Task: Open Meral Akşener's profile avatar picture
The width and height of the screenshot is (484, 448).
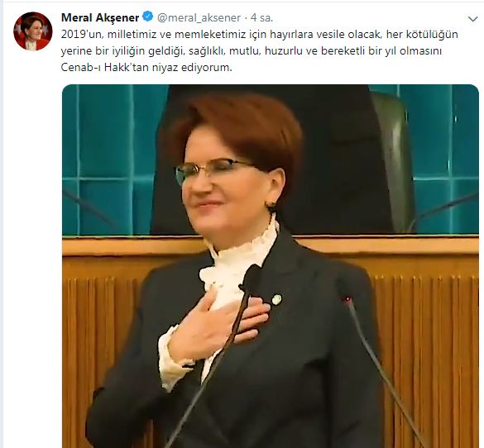Action: pyautogui.click(x=33, y=31)
